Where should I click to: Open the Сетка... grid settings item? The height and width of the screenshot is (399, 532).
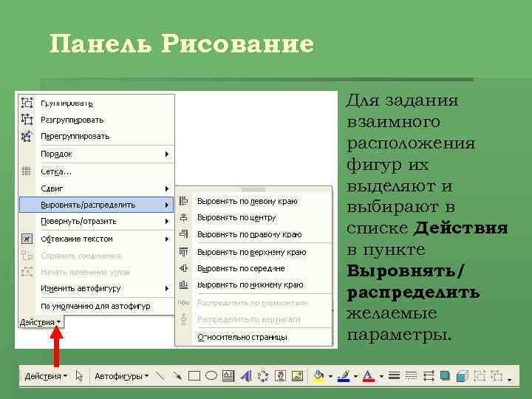(96, 171)
